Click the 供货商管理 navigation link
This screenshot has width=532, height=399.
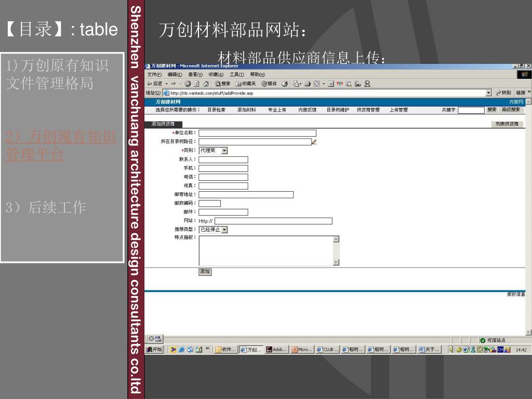(368, 110)
